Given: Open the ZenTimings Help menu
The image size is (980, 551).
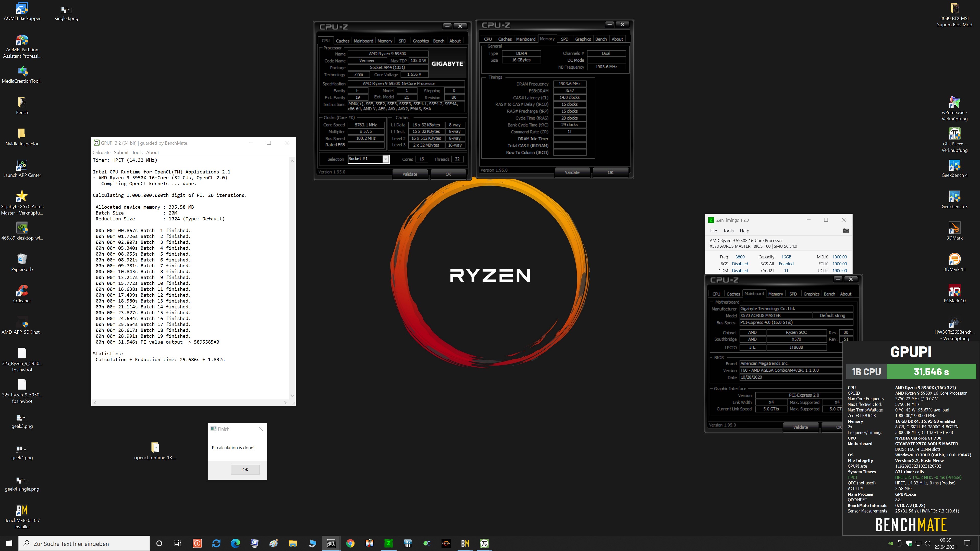Looking at the screenshot, I should (x=744, y=231).
